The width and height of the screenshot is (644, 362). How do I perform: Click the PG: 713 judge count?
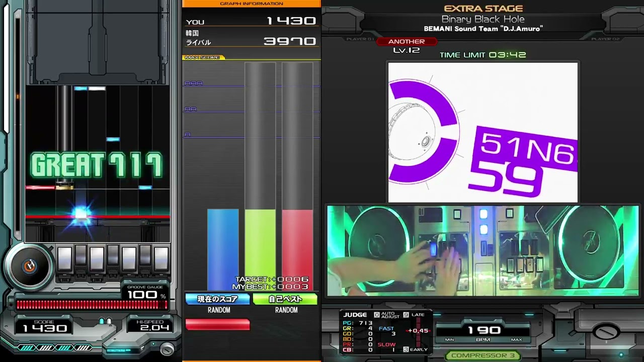point(358,323)
